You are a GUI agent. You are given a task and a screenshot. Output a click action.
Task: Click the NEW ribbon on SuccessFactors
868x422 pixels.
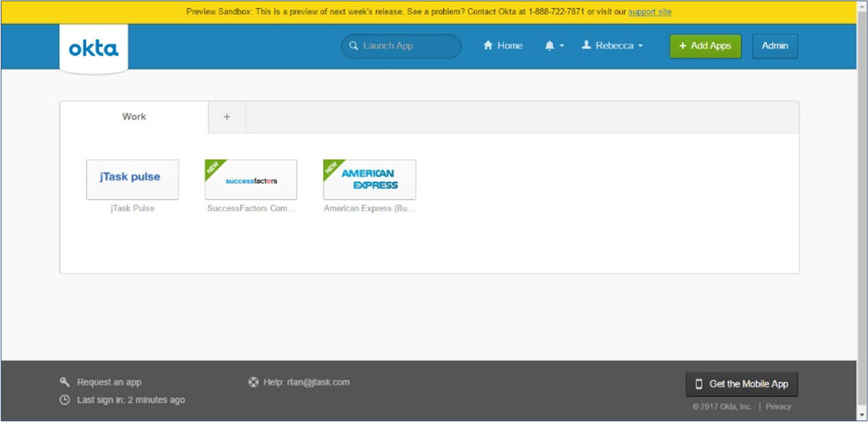[214, 168]
